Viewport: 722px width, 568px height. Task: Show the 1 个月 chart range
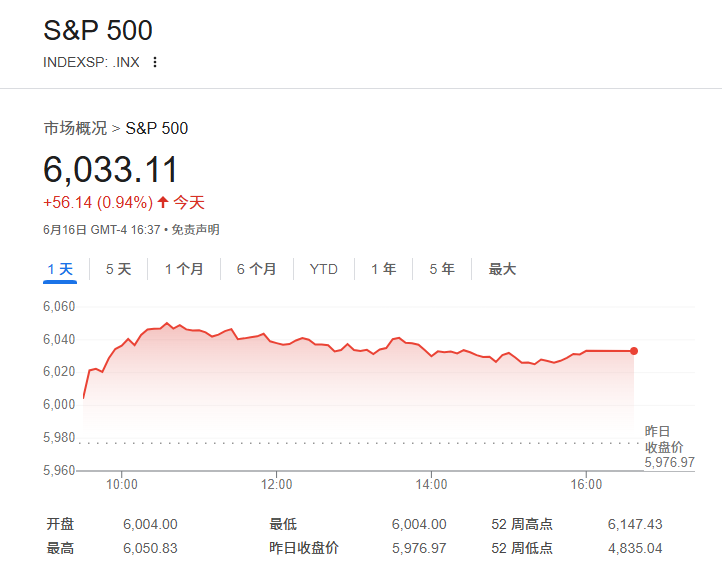click(184, 269)
